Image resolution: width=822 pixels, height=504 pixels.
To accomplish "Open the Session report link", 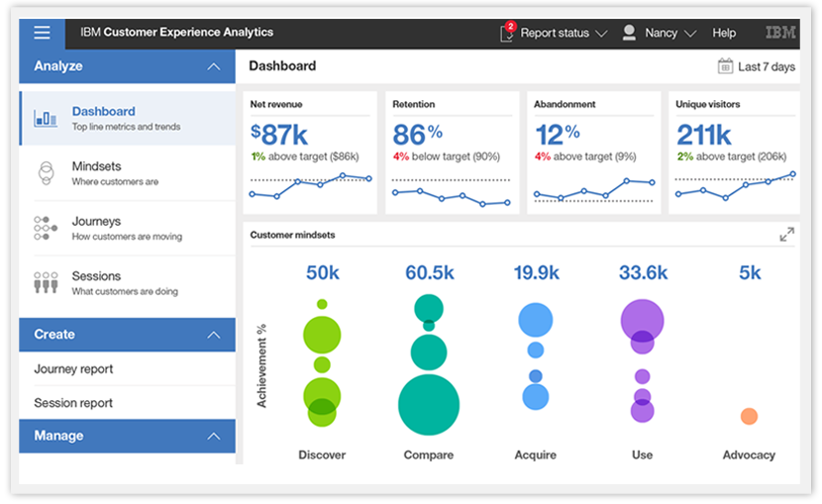I will point(73,403).
